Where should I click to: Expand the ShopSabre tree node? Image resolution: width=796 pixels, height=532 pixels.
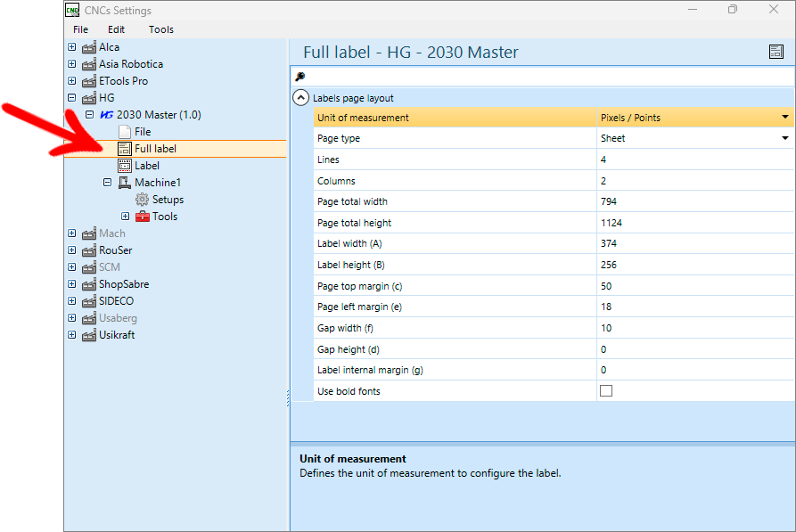(71, 284)
